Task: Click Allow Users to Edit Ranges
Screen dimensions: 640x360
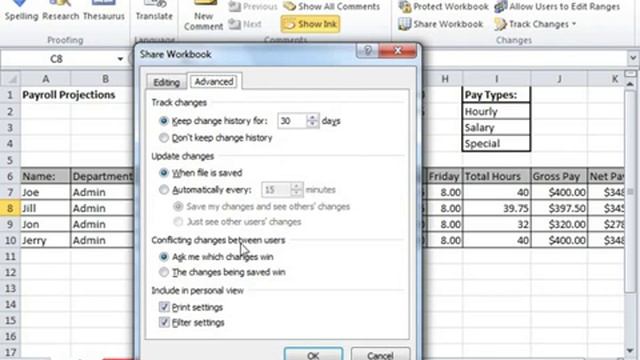Action: click(x=557, y=7)
